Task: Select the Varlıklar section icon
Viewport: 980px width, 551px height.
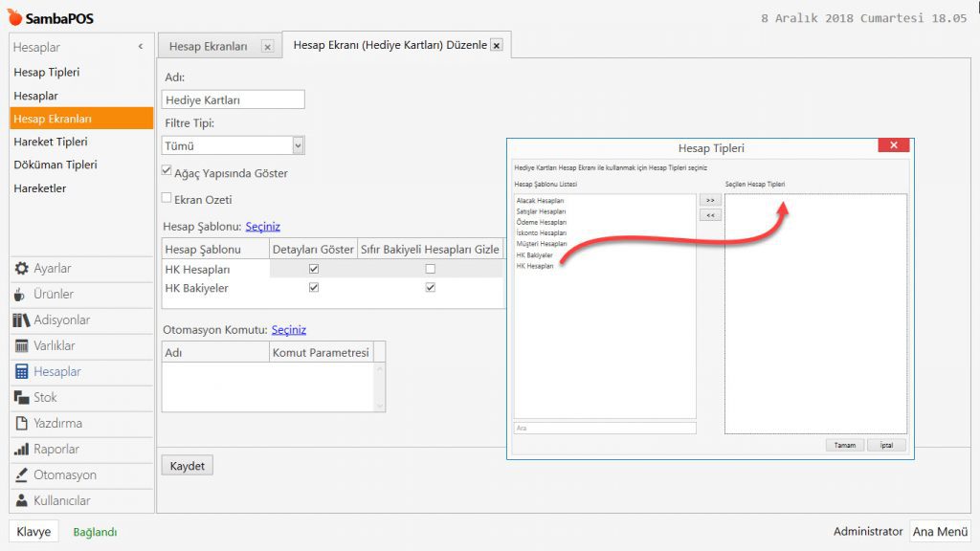Action: coord(22,346)
